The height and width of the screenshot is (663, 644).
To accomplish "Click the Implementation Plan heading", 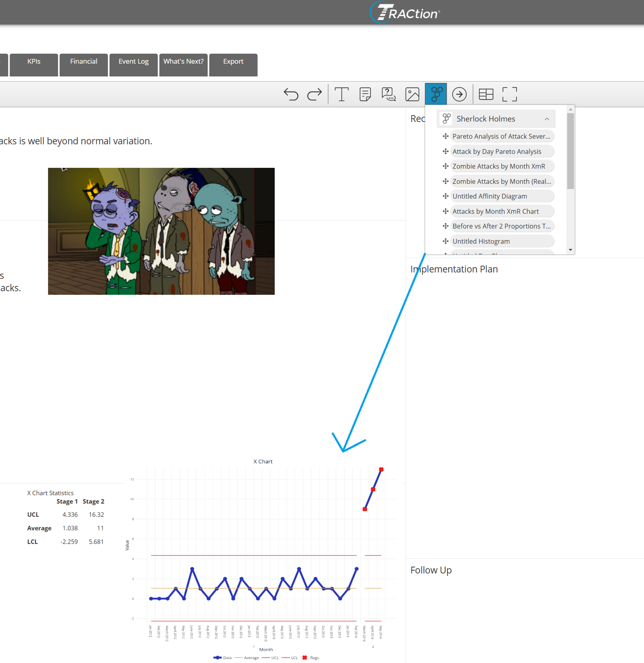I will (x=454, y=269).
